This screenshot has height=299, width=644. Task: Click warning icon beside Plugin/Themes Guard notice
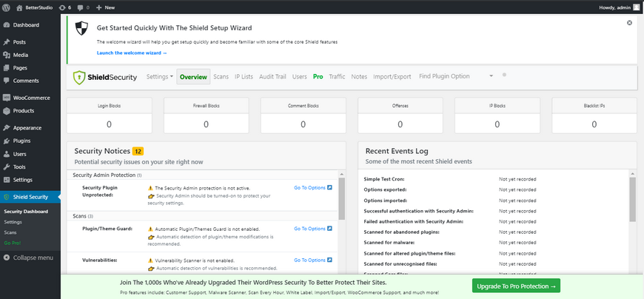[x=151, y=229]
